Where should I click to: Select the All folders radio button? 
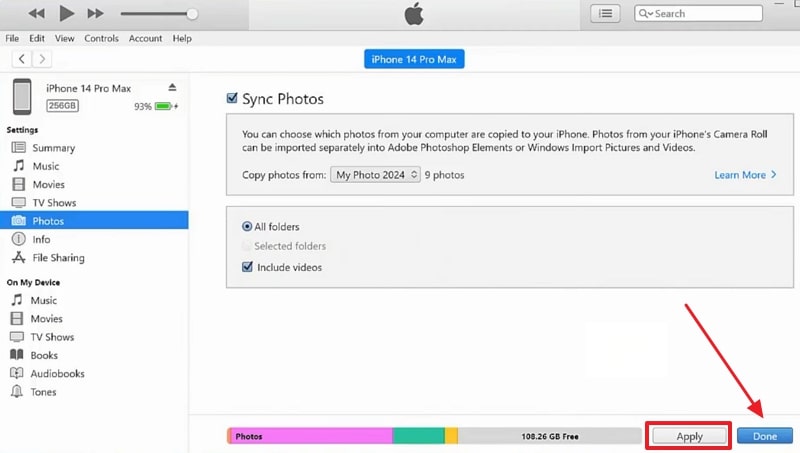pos(247,226)
